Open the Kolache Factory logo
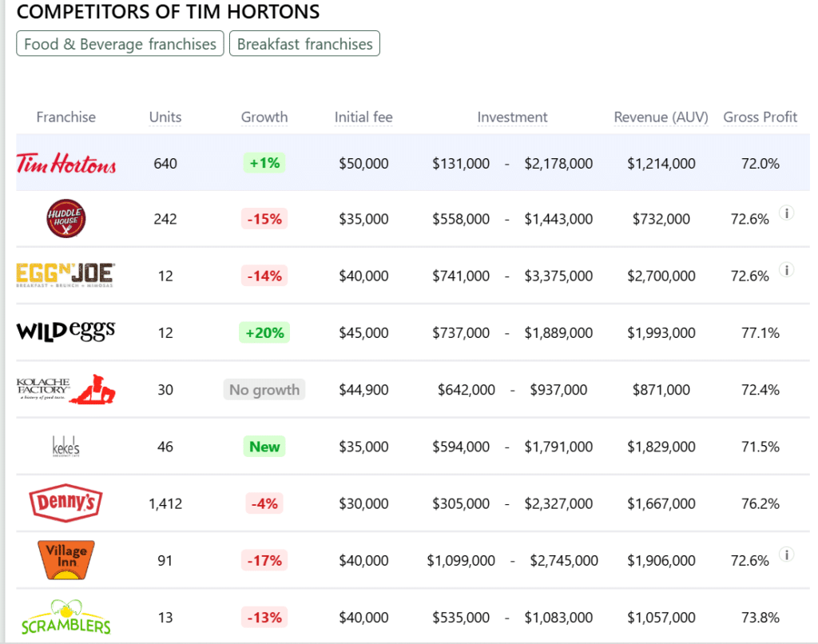This screenshot has height=644, width=818. [x=66, y=389]
